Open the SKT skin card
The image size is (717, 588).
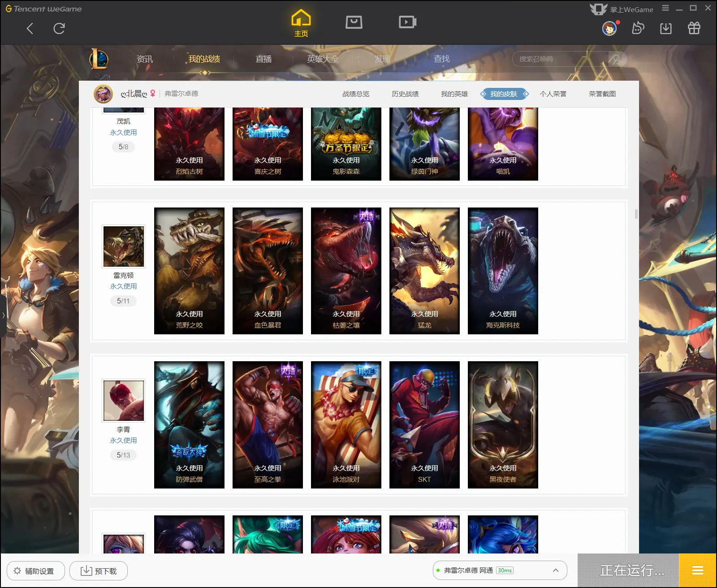[424, 425]
